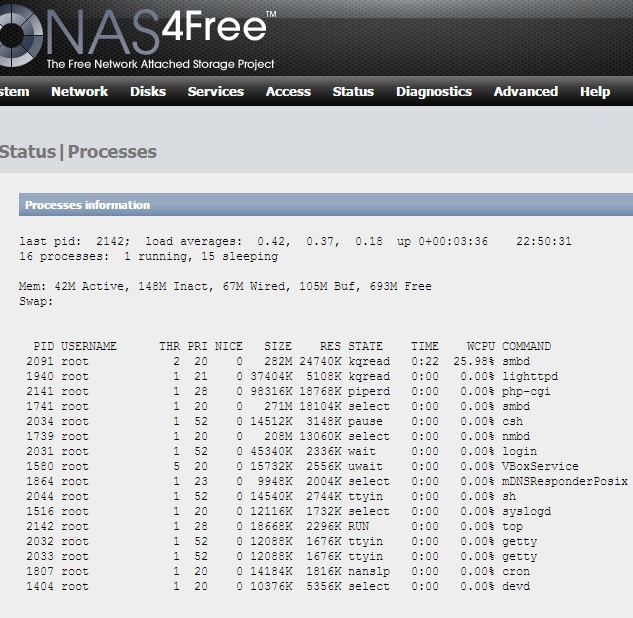Select the nmbd process row
Viewport: 633px width, 618px height.
click(278, 436)
